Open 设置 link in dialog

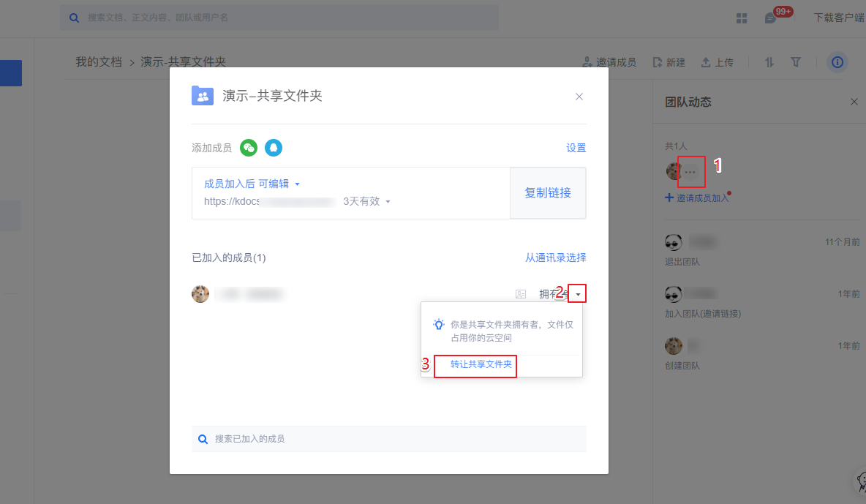pyautogui.click(x=576, y=148)
